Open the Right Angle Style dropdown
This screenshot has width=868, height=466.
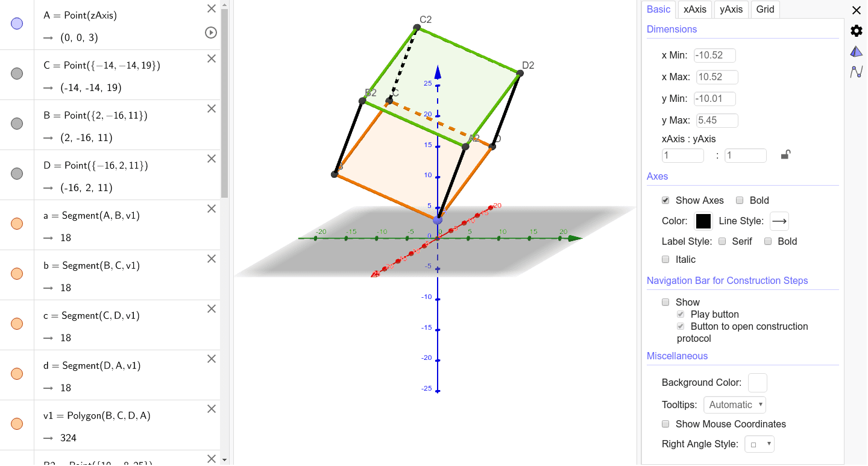click(x=759, y=444)
